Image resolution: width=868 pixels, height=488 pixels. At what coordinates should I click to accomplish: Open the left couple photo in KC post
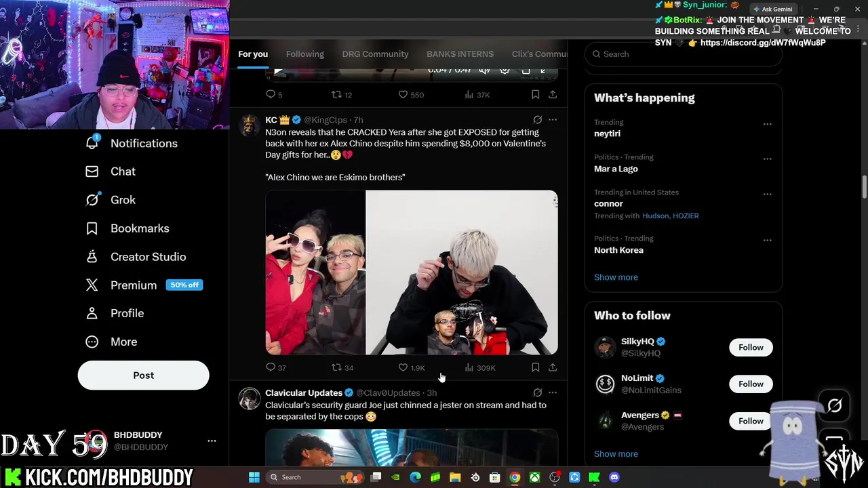point(315,272)
